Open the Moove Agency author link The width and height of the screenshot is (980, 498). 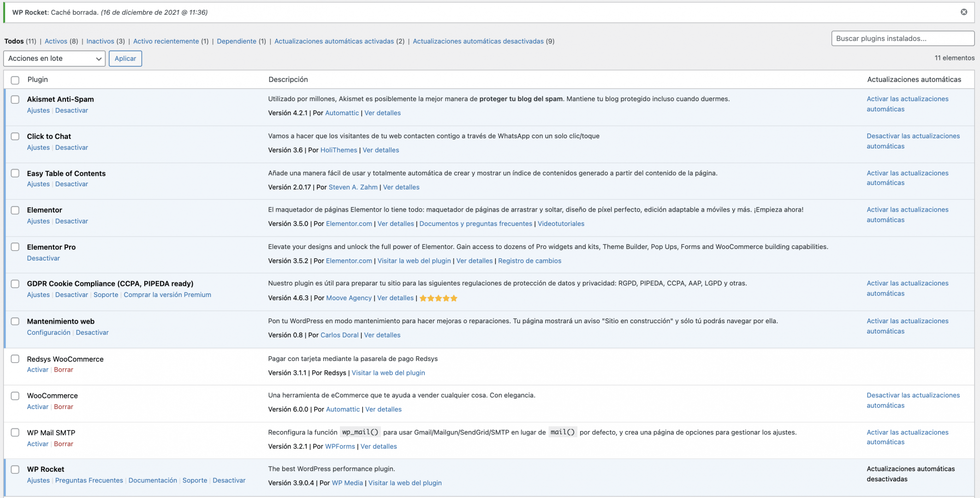(349, 298)
